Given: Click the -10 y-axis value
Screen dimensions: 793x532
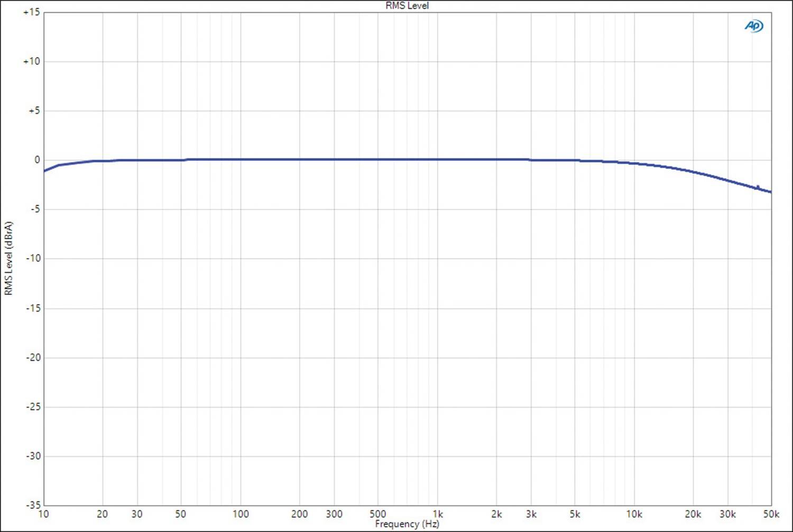Looking at the screenshot, I should (33, 259).
